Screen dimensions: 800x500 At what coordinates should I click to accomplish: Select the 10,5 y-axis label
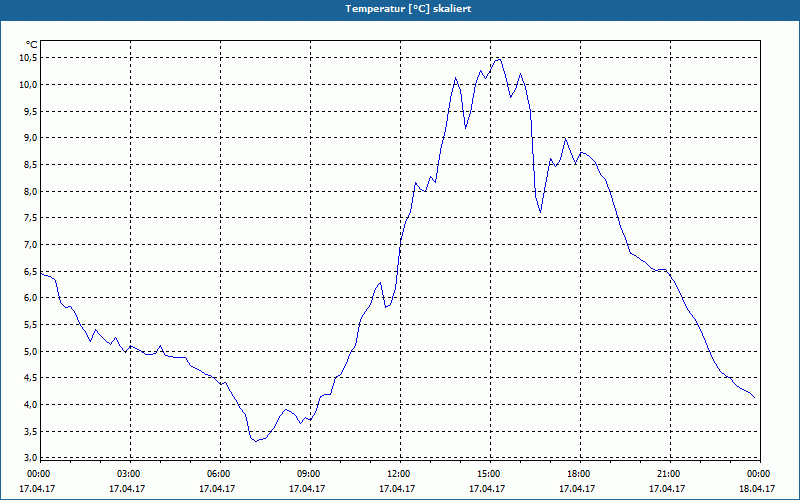[29, 58]
